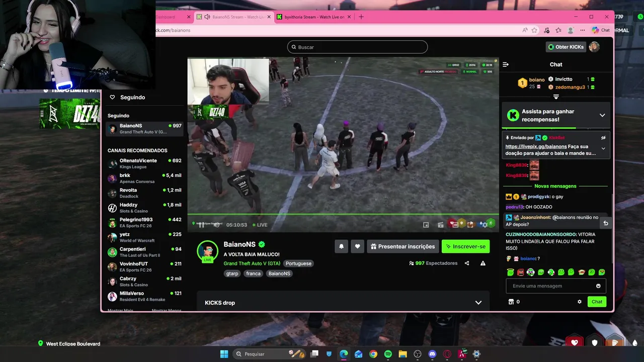644x362 pixels.
Task: Open the livepix.gg/baianons link
Action: (x=536, y=146)
